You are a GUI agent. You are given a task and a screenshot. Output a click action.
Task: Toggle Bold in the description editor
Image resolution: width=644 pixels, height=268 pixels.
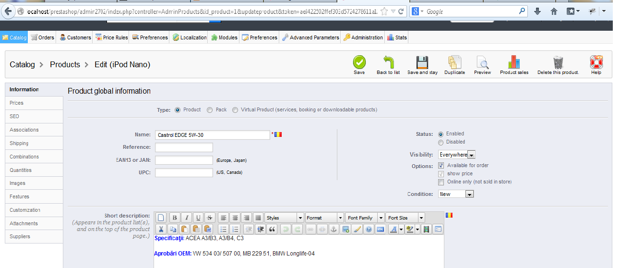point(174,218)
